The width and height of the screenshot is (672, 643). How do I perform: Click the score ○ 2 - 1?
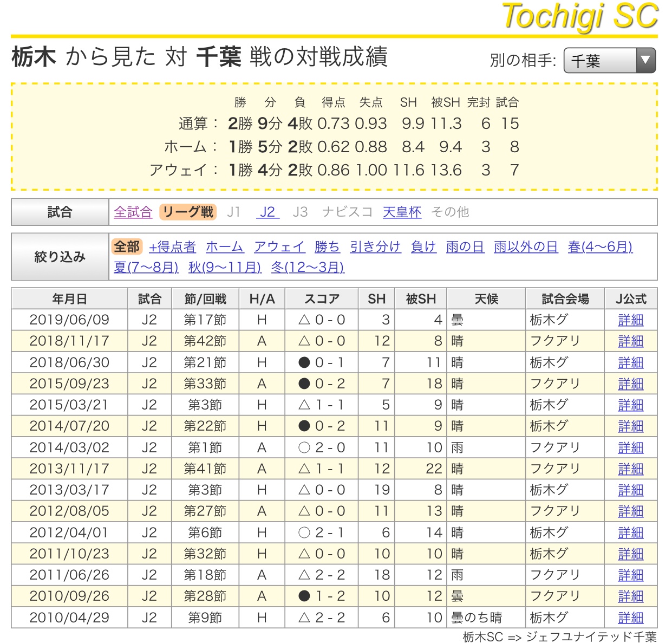322,532
